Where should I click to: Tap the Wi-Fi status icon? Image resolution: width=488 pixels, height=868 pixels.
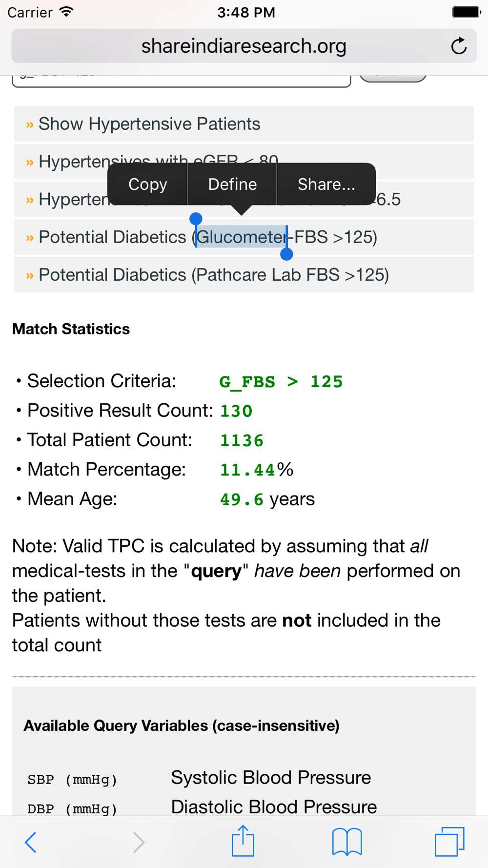point(66,12)
